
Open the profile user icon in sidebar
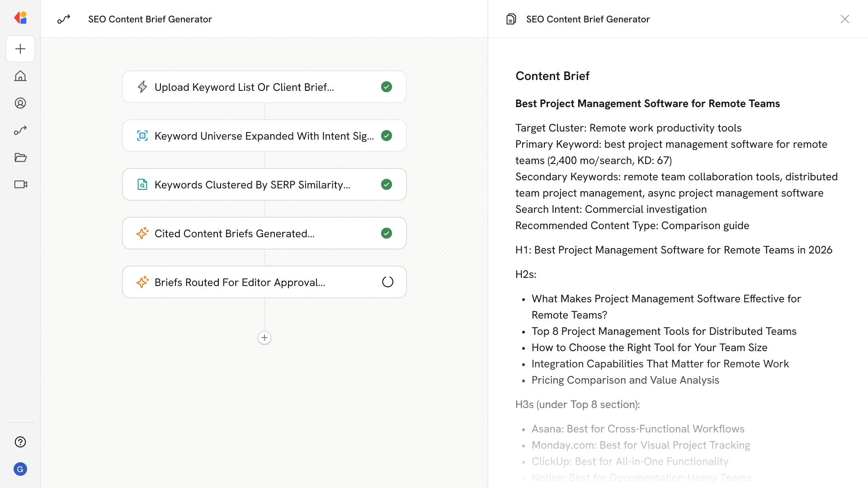(x=20, y=103)
